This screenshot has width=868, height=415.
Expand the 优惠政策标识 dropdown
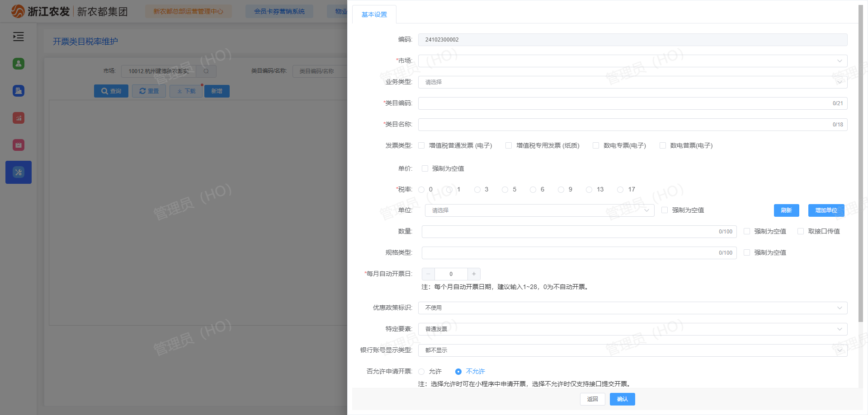632,308
